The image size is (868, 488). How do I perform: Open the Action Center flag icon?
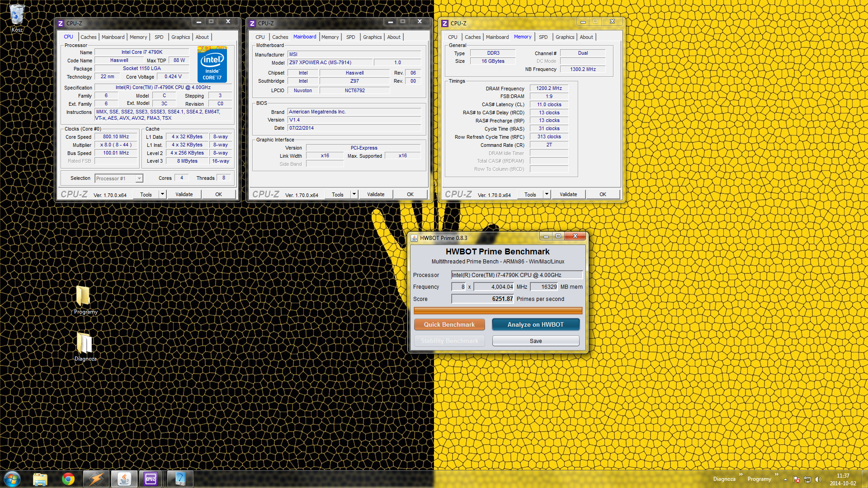797,479
